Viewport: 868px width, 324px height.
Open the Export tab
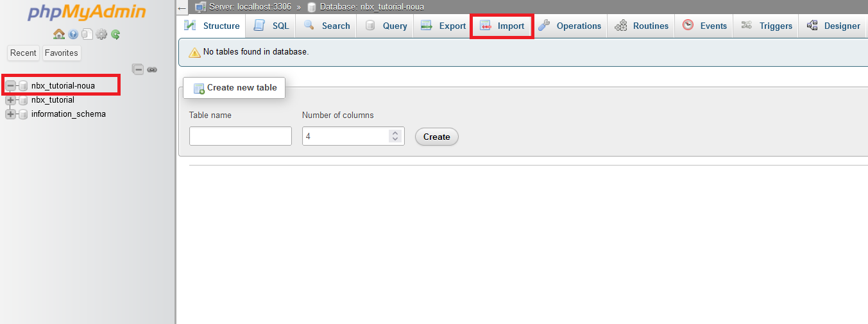point(443,26)
